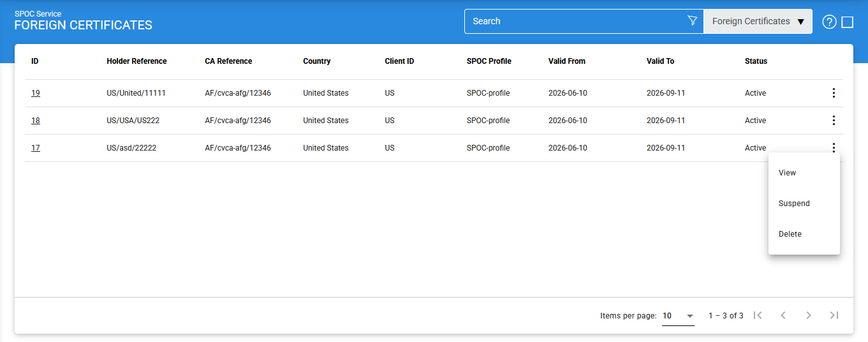
Task: Click the Client ID column header
Action: pos(399,61)
